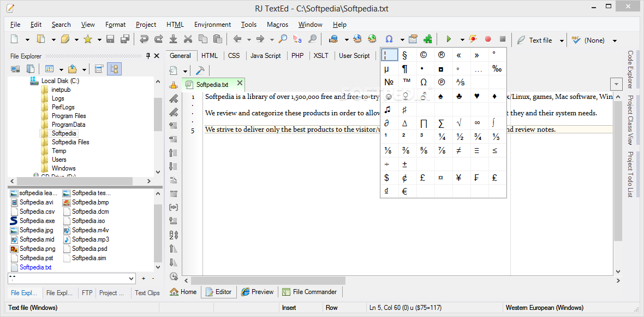Open the hammer tools icon under General tab
644x317 pixels.
coord(200,71)
